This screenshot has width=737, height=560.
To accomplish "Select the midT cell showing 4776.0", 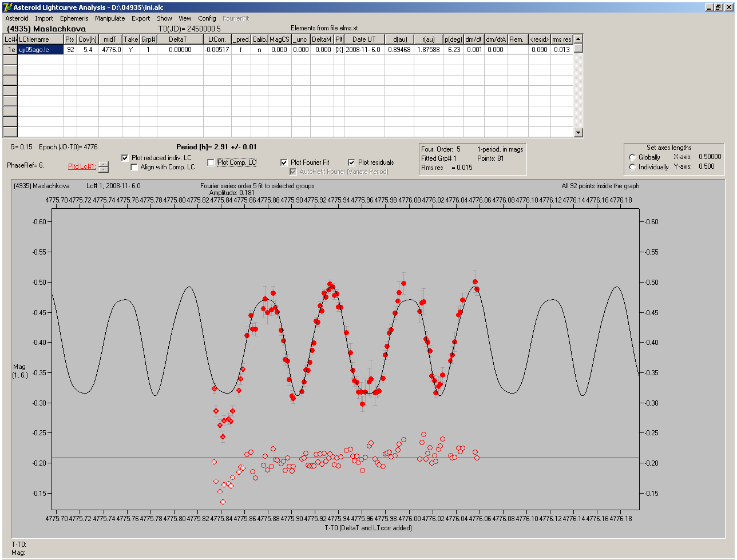I will [110, 50].
